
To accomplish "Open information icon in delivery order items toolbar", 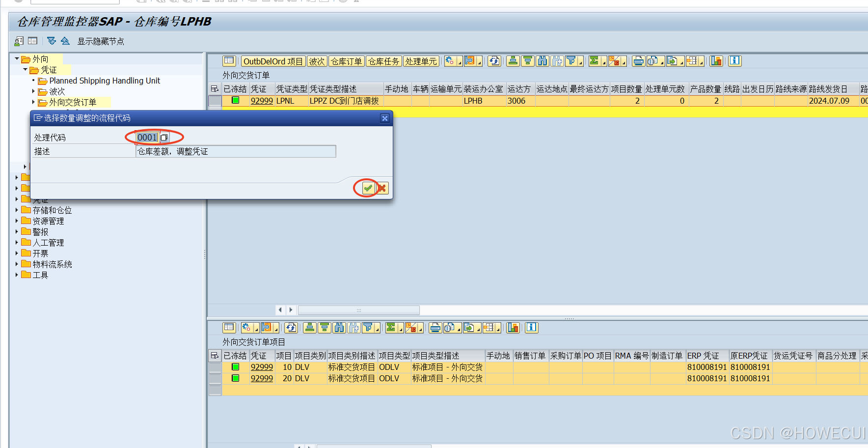I will [532, 328].
